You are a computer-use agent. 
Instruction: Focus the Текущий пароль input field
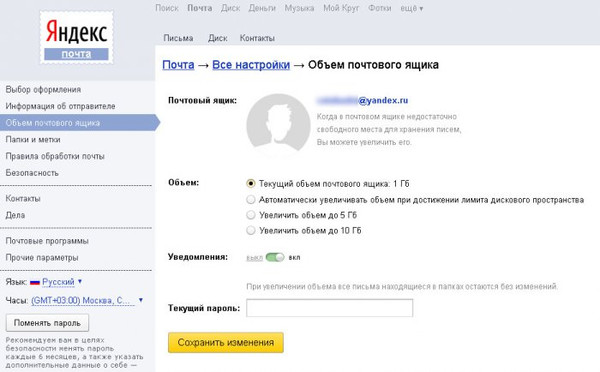[x=329, y=308]
